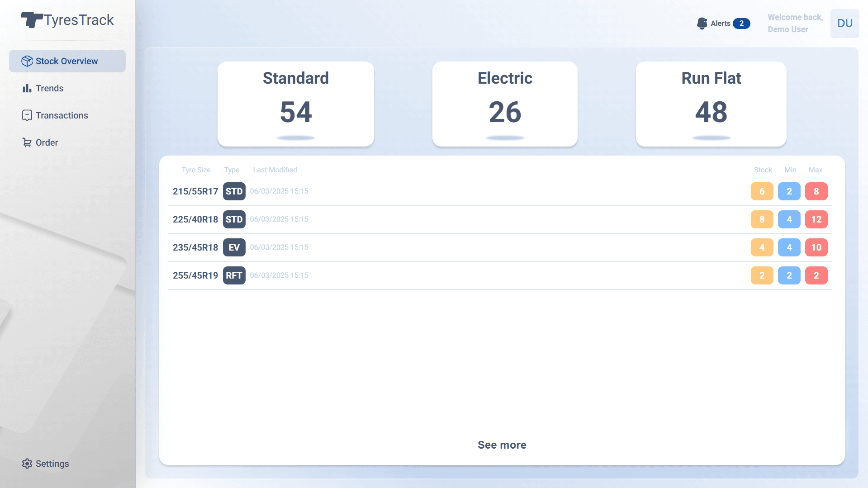Click the TyresTrack logo icon
Screen dimensions: 868x488
[x=32, y=20]
